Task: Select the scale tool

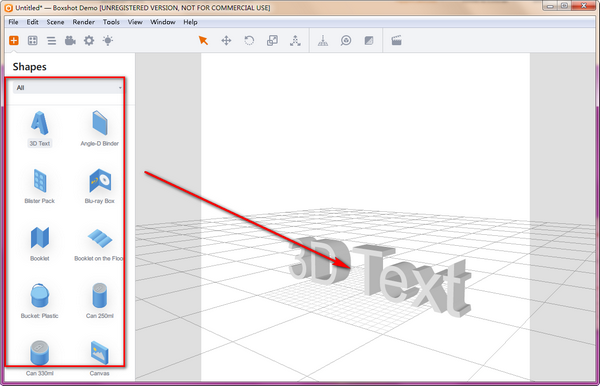Action: coord(272,40)
